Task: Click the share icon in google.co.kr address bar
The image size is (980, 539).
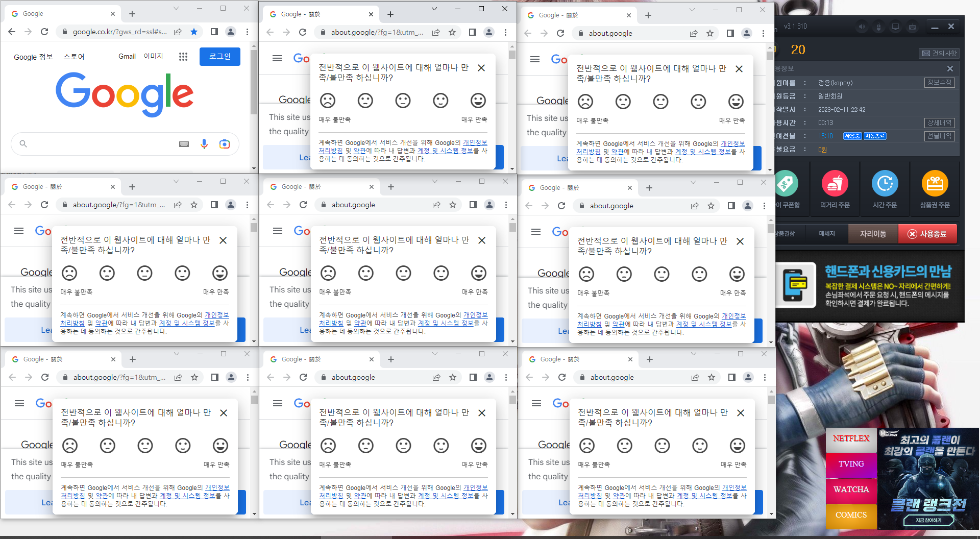Action: pyautogui.click(x=178, y=32)
